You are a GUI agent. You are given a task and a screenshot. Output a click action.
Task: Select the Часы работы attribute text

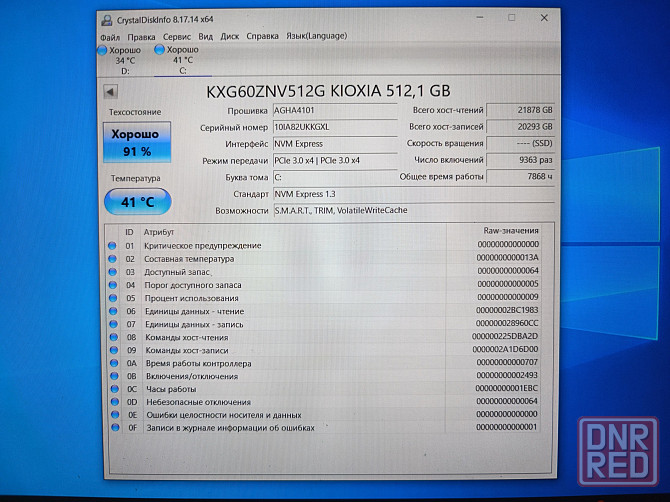(x=171, y=389)
